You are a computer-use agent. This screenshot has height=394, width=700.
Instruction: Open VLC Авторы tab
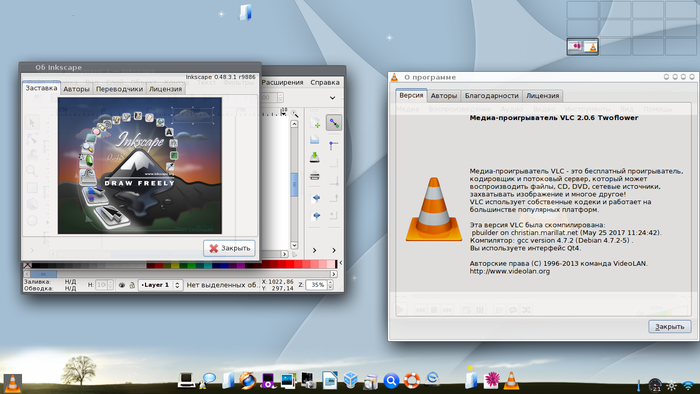click(x=444, y=95)
